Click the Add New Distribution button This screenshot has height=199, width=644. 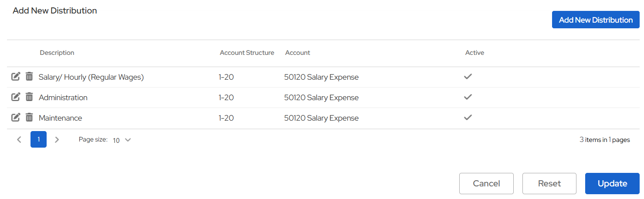[x=596, y=20]
